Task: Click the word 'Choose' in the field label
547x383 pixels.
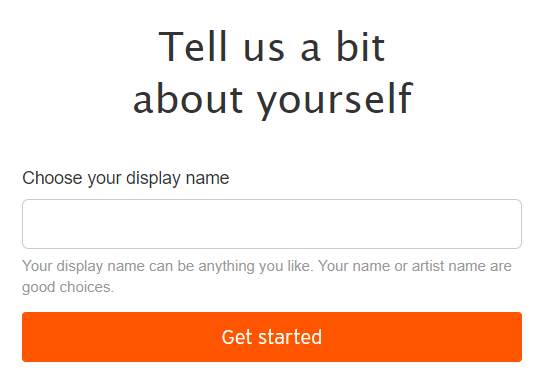Action: pyautogui.click(x=52, y=178)
